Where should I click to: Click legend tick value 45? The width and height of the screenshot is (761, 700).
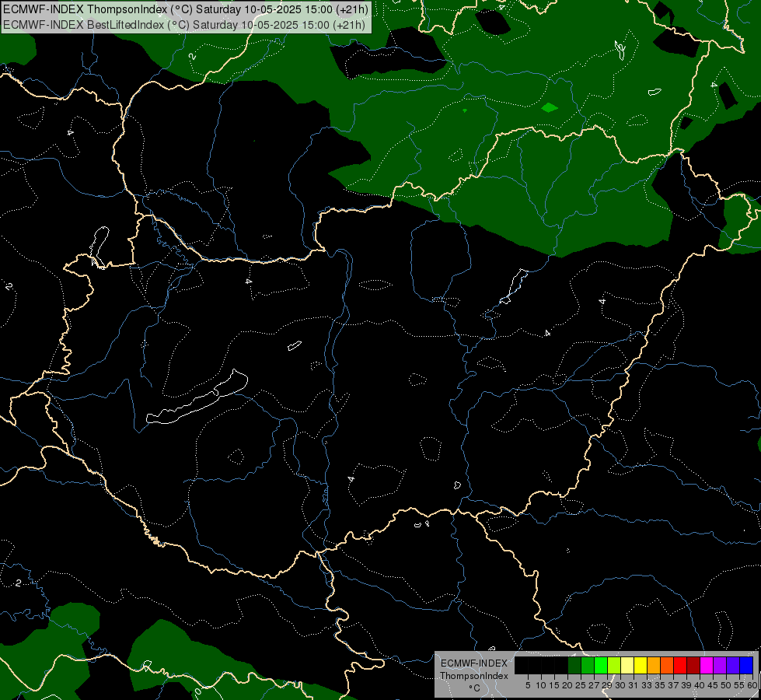point(713,685)
